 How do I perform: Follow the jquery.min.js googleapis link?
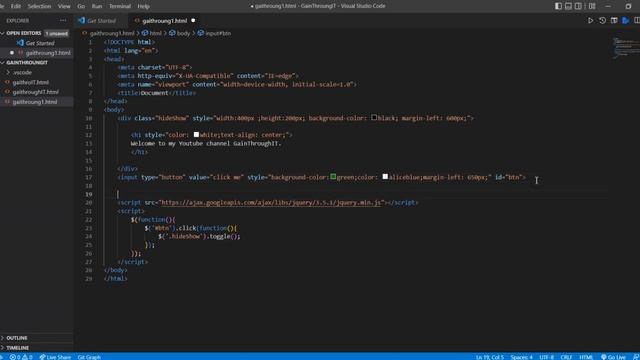click(x=271, y=202)
